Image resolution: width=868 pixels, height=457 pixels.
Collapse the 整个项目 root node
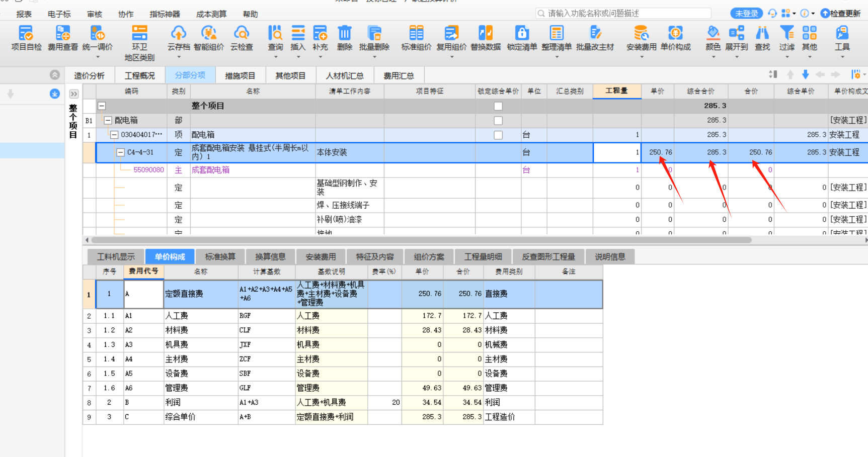pyautogui.click(x=102, y=106)
